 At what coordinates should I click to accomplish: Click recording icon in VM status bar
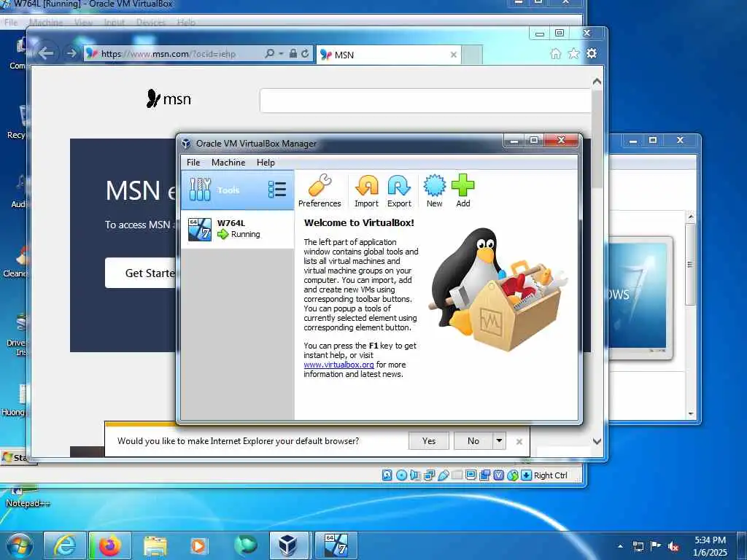pos(485,475)
